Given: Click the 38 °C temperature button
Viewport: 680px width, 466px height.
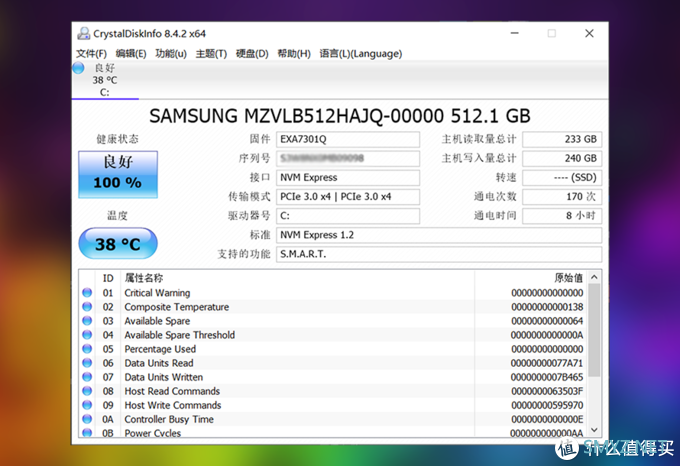Looking at the screenshot, I should point(118,244).
